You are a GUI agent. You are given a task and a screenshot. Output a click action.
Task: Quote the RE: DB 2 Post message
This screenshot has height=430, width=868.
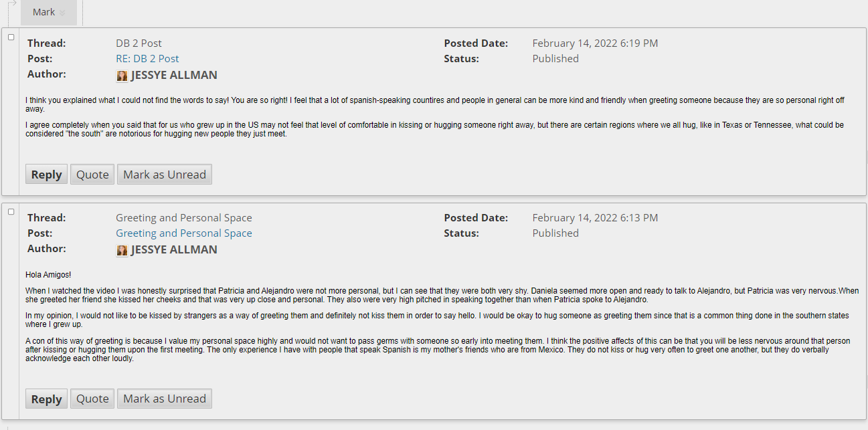click(x=92, y=175)
